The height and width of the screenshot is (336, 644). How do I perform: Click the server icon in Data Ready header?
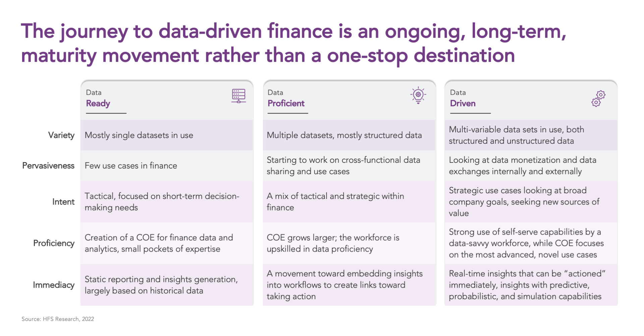(x=239, y=96)
